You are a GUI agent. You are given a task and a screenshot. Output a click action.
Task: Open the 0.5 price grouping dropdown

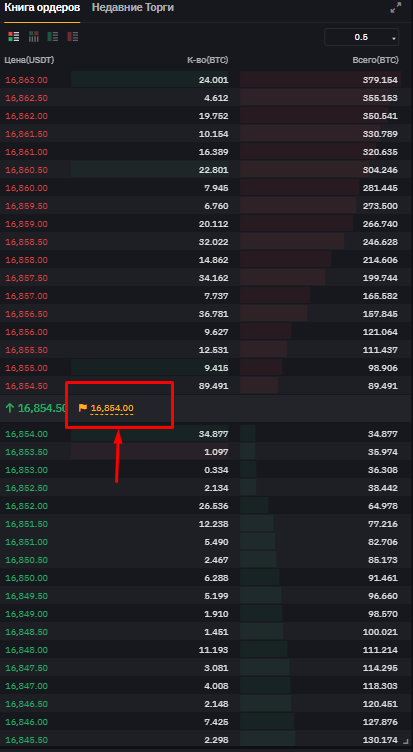click(x=362, y=37)
